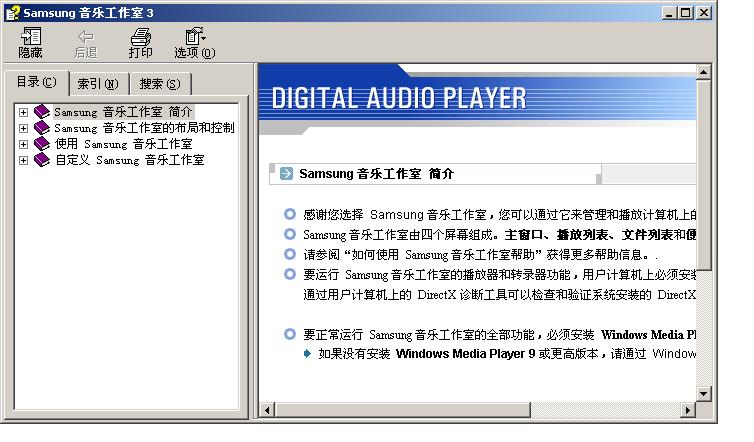Click the line starting 感谢您选择 Samsung 音乐工作室

499,215
